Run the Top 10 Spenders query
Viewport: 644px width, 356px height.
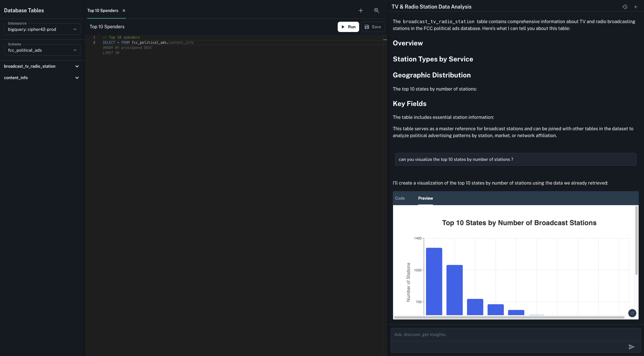pos(348,27)
